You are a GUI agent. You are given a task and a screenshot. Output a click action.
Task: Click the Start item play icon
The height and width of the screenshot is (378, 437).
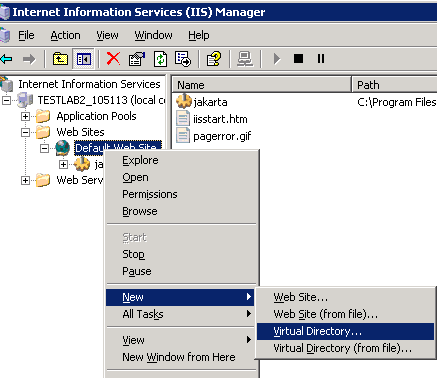tap(276, 59)
